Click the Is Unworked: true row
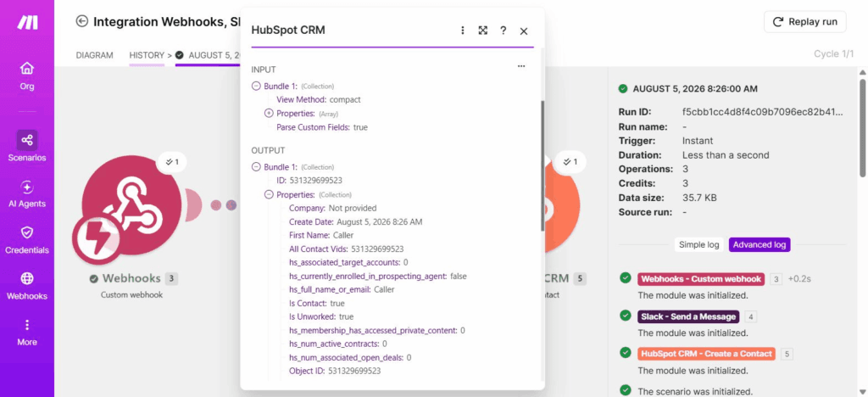 [x=321, y=316]
